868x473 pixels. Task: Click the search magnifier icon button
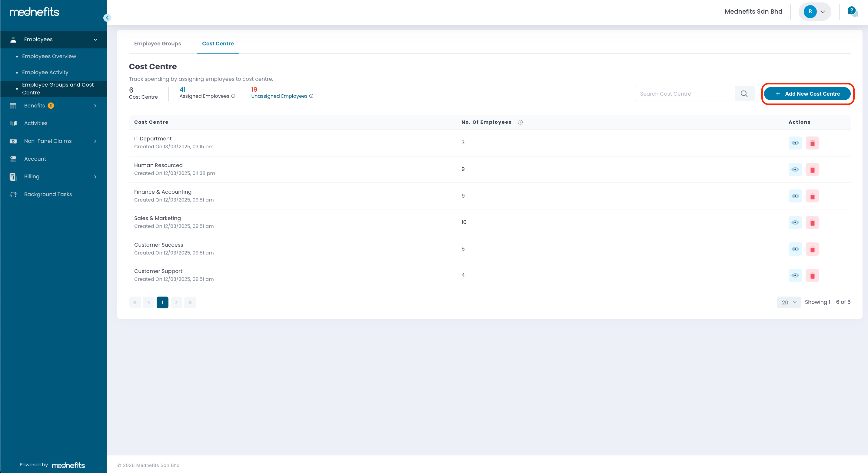point(744,94)
